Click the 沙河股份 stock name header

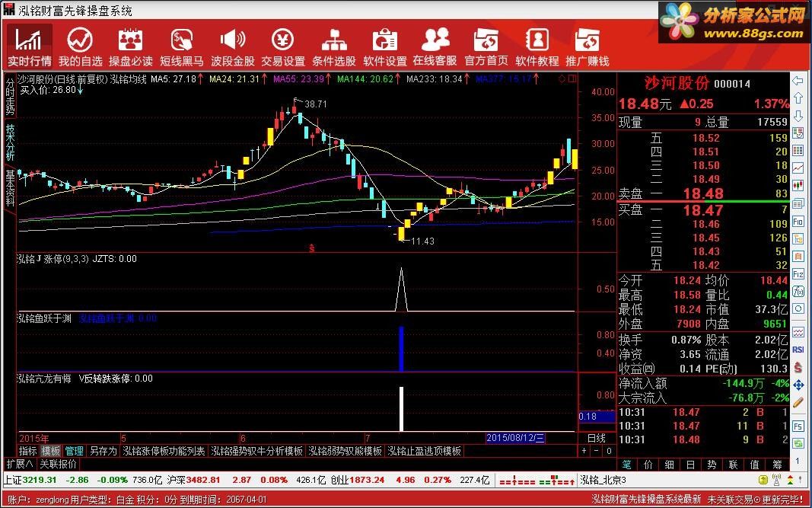point(677,83)
